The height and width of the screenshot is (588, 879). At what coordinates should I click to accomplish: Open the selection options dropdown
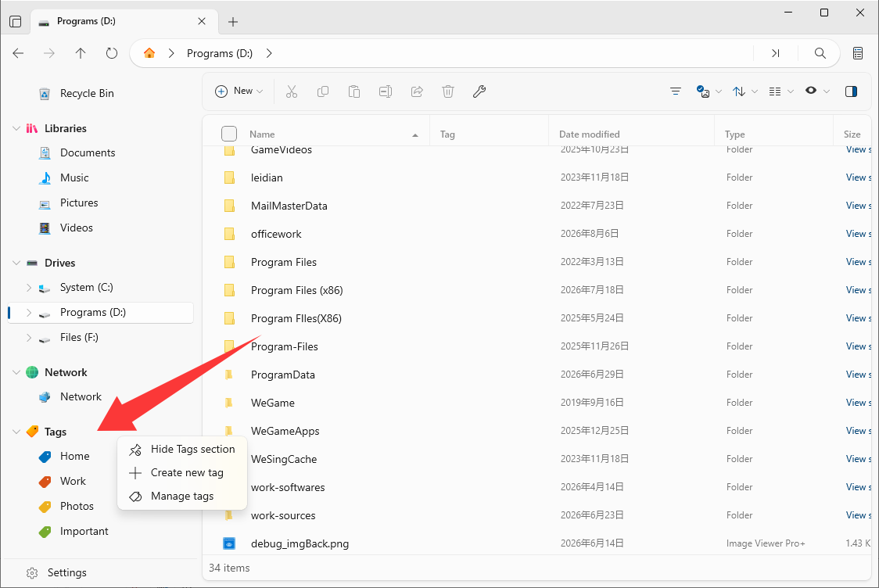tap(709, 91)
